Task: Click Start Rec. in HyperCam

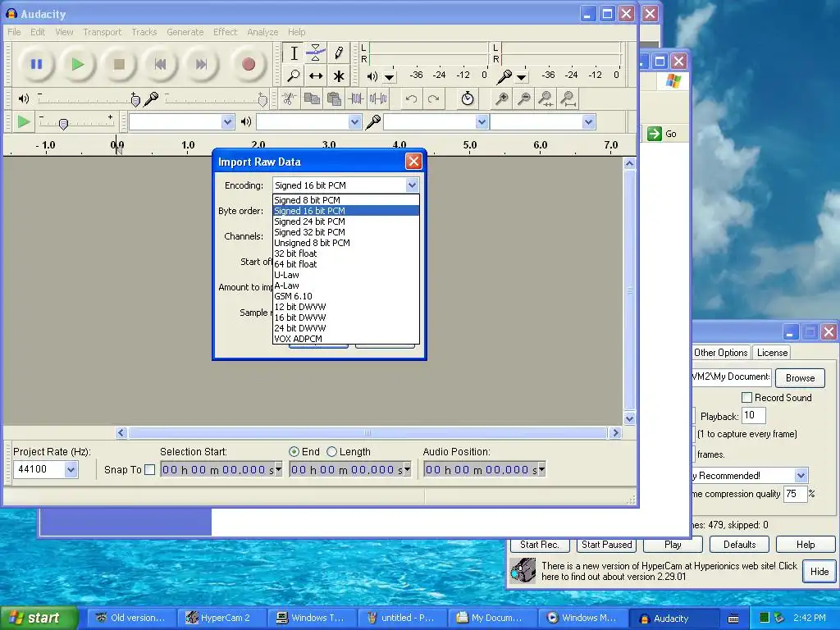Action: click(x=540, y=545)
